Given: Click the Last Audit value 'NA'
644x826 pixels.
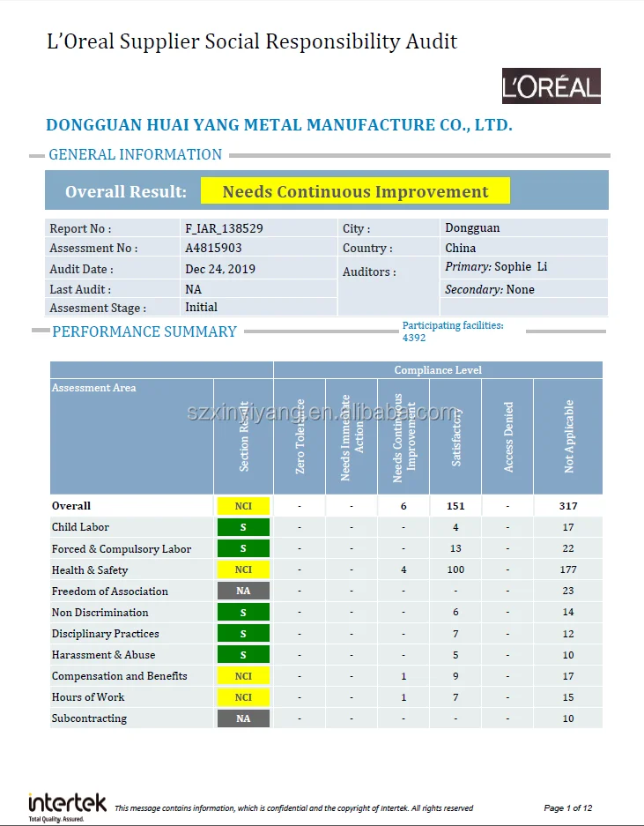Looking at the screenshot, I should click(x=193, y=289).
